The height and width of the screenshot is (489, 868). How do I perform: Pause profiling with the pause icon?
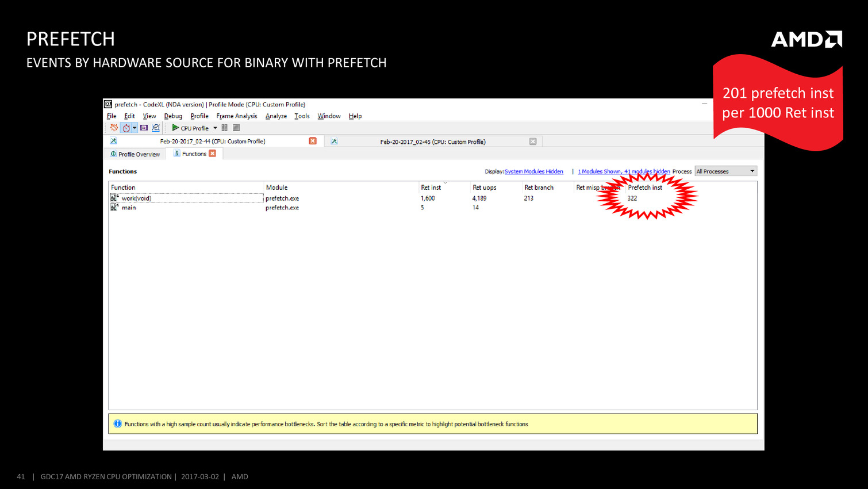click(225, 128)
